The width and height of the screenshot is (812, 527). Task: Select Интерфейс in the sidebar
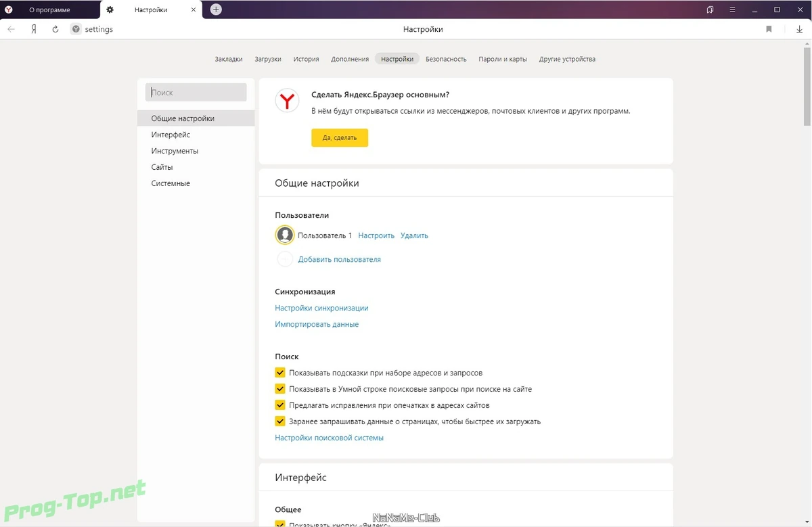196,135
